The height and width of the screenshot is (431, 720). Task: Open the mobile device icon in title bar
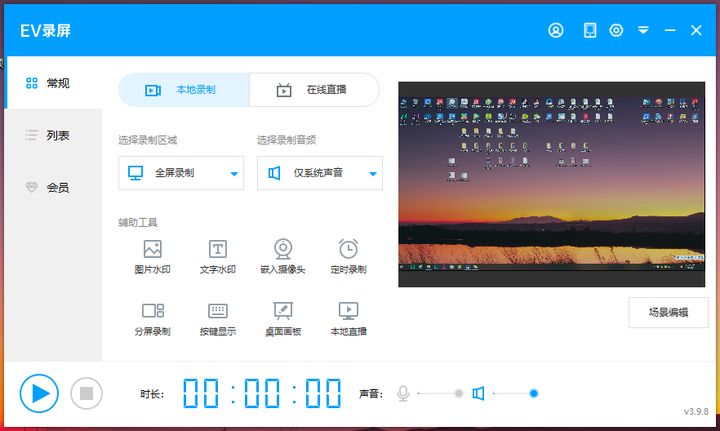[x=590, y=30]
